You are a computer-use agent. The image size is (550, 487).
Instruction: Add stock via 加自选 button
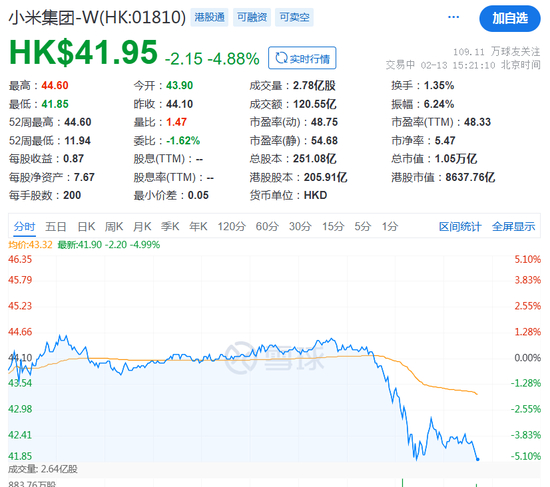510,18
